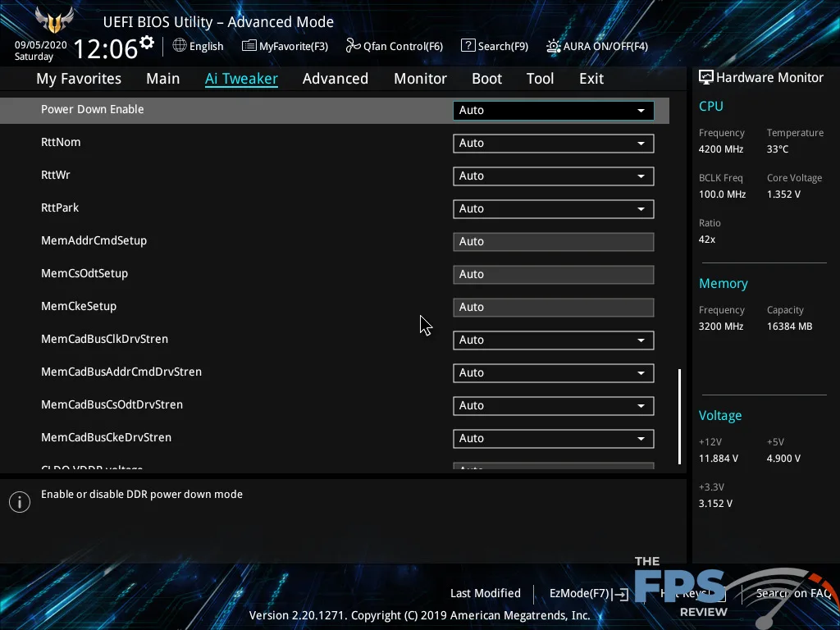Click Search on FAQ link
840x630 pixels.
[x=793, y=593]
